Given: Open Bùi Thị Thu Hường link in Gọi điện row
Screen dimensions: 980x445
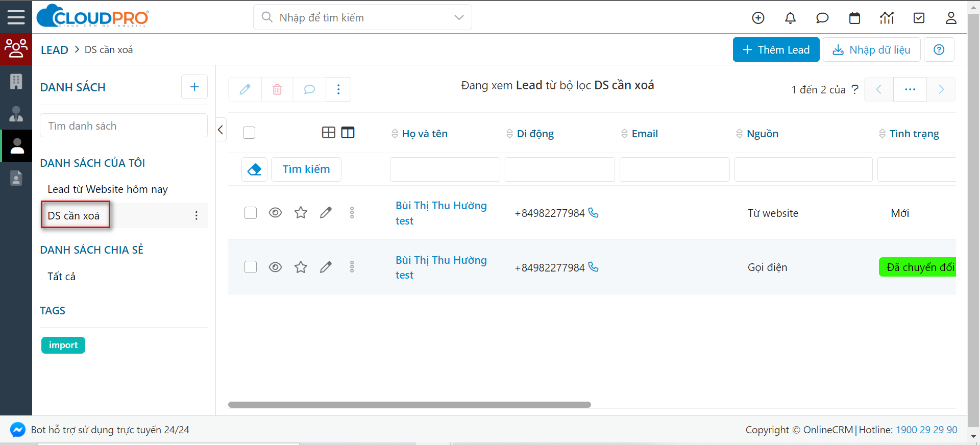Looking at the screenshot, I should [441, 267].
